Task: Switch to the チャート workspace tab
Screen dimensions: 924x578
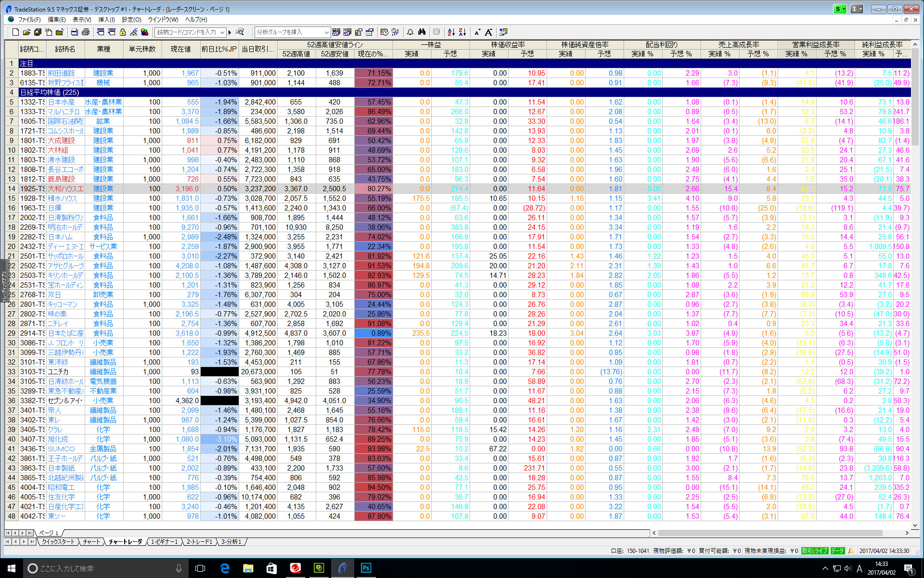Action: [x=91, y=542]
